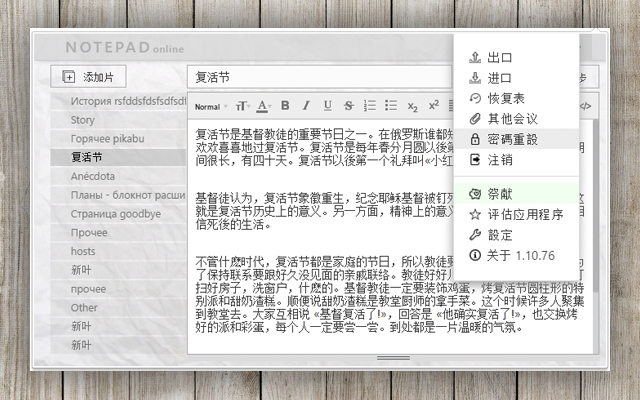The image size is (640, 400).
Task: Insert a numbered list
Action: point(369,106)
